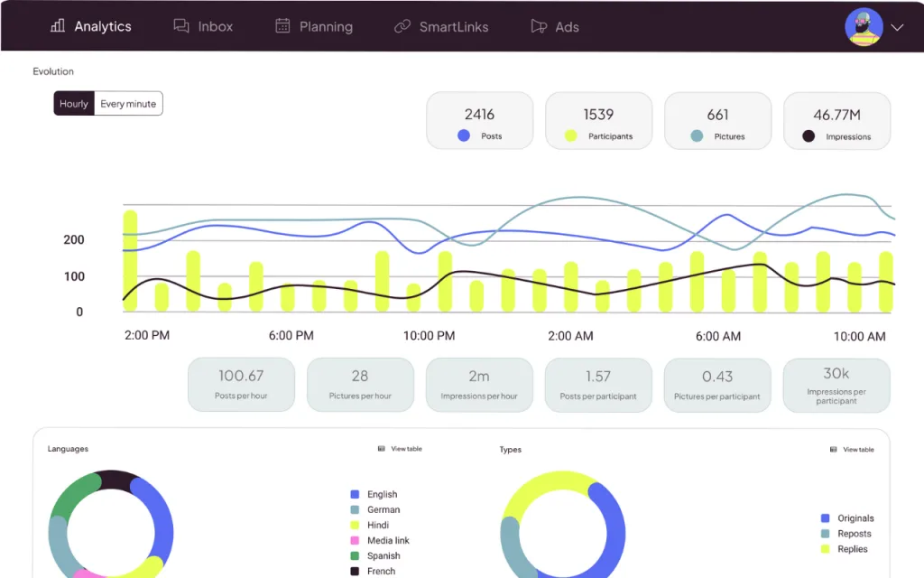Toggle the Impressions series card
924x578 pixels.
click(836, 120)
